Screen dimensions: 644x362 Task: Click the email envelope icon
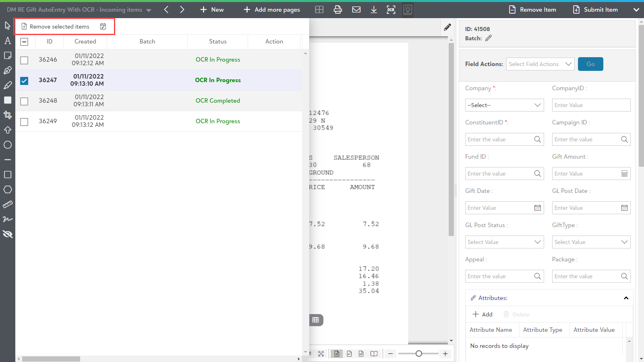[356, 10]
